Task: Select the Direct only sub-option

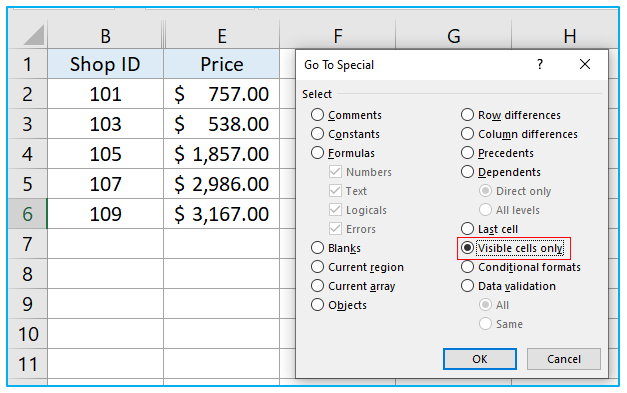Action: [x=485, y=191]
